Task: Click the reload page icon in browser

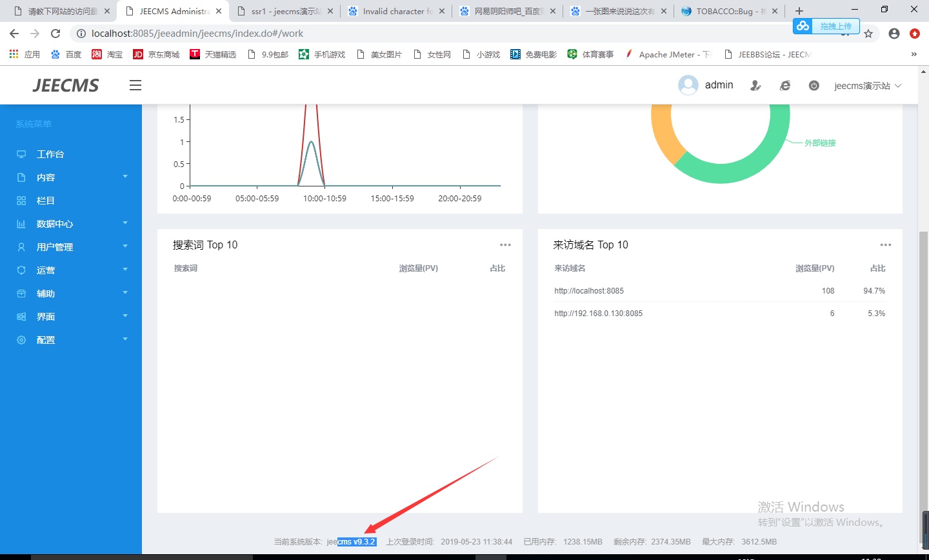Action: point(55,34)
